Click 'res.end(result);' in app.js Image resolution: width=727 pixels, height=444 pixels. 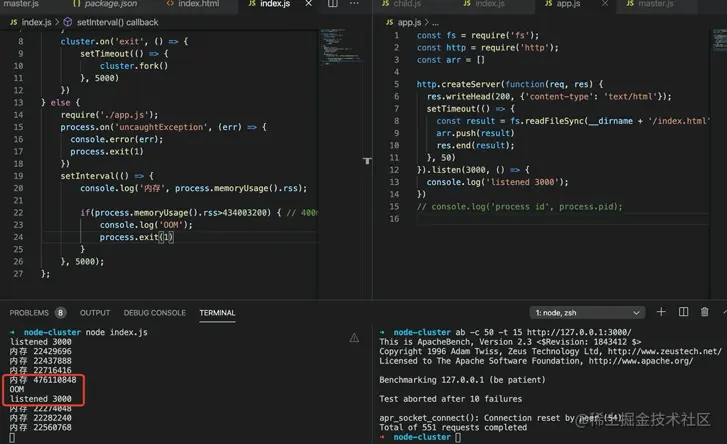(475, 146)
